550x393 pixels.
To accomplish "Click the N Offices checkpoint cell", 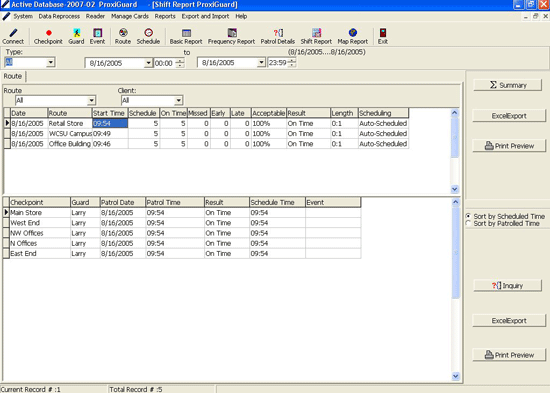I will coord(40,243).
